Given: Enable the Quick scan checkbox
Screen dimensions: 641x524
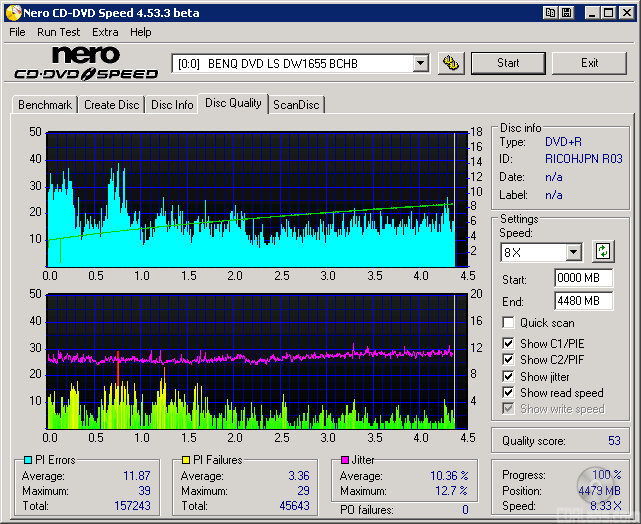Looking at the screenshot, I should pyautogui.click(x=509, y=323).
